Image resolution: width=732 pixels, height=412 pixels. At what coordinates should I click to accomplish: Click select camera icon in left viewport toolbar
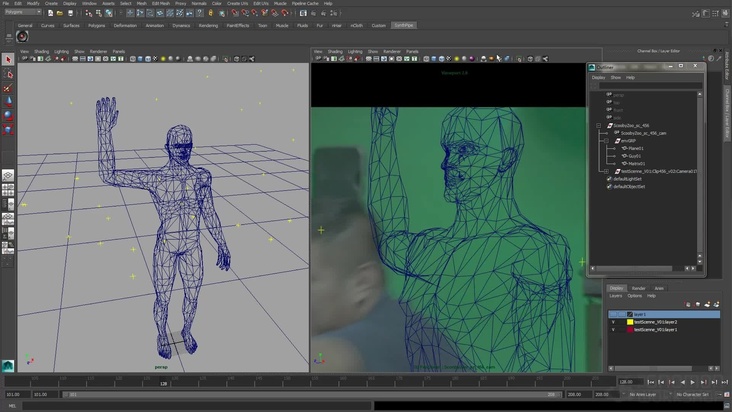tap(25, 59)
